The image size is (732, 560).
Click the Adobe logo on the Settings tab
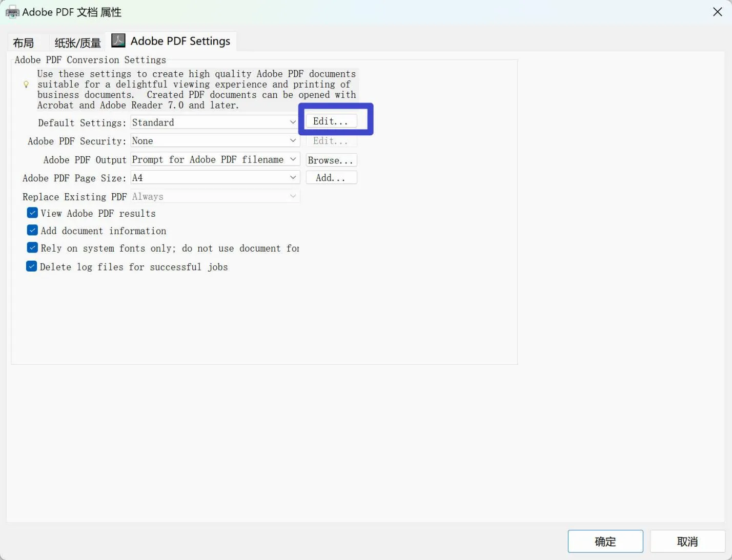tap(118, 40)
